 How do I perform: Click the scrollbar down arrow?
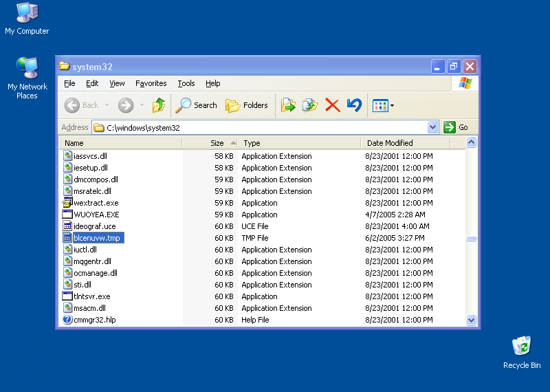coord(471,320)
